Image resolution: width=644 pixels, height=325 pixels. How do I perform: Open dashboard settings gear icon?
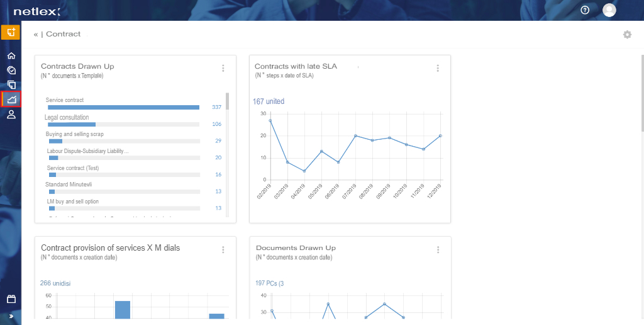[627, 35]
